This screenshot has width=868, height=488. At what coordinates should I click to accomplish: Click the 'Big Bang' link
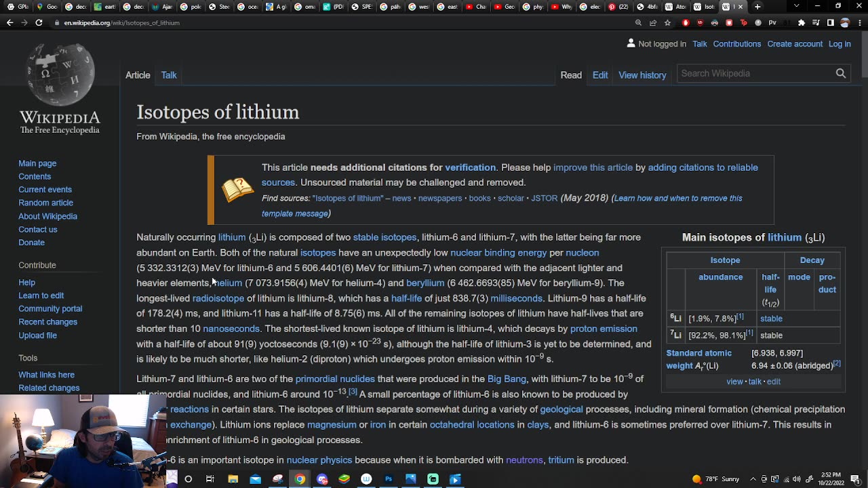click(507, 379)
